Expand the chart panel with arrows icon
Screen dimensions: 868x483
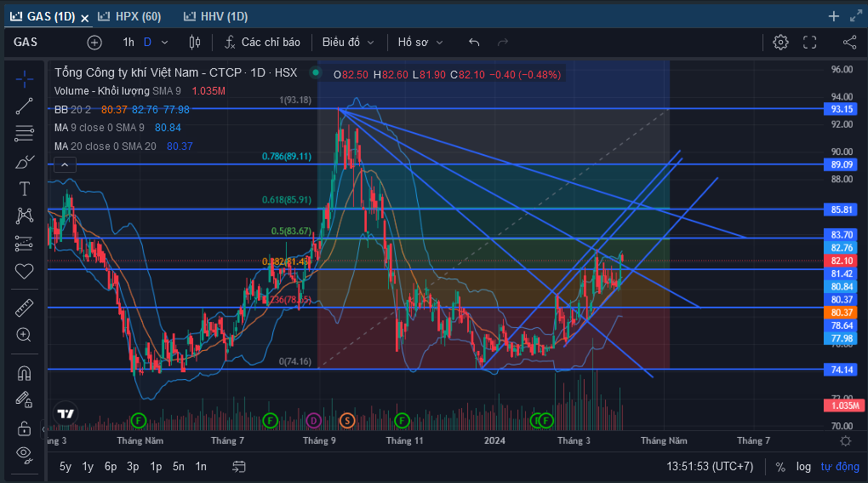(856, 17)
